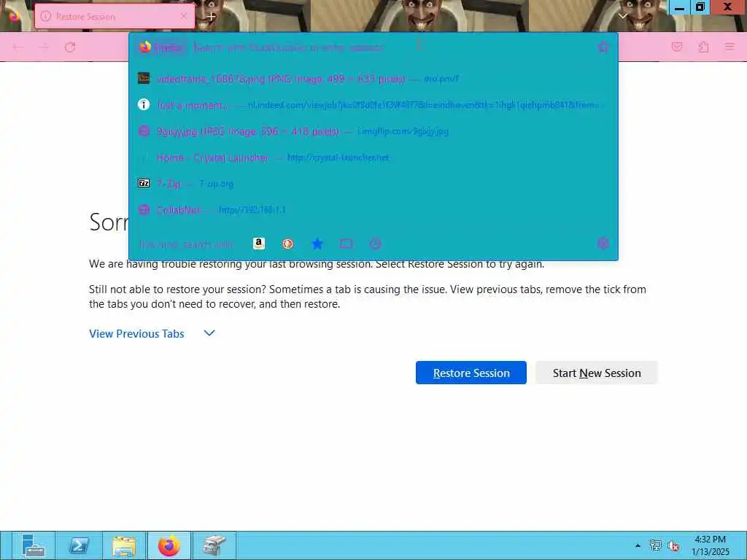
Task: Open the 9guyy.jpg imgflip suggestion
Action: [x=373, y=131]
